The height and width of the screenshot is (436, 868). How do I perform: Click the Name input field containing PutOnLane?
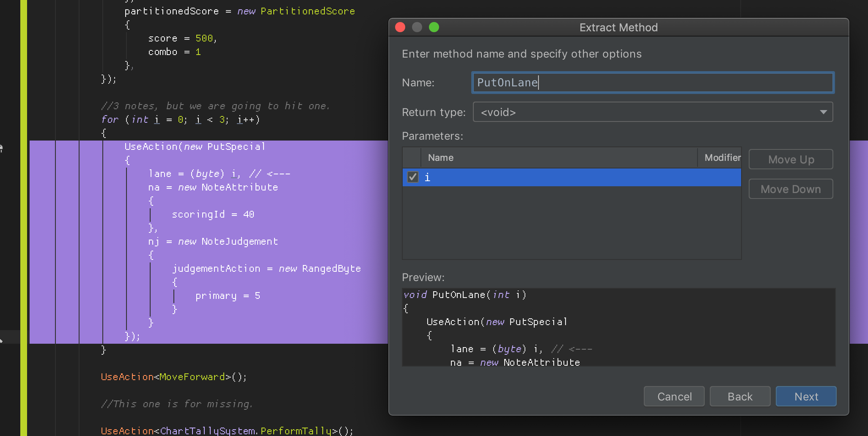[652, 83]
